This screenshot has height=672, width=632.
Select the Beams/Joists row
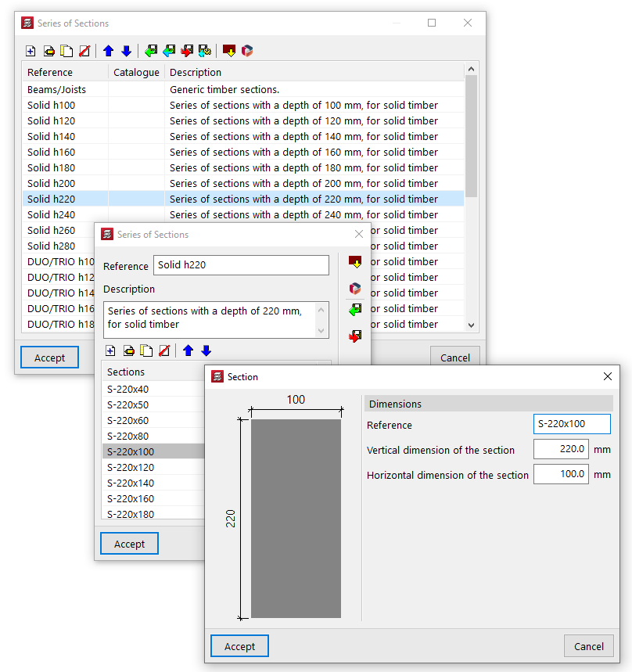coord(243,89)
